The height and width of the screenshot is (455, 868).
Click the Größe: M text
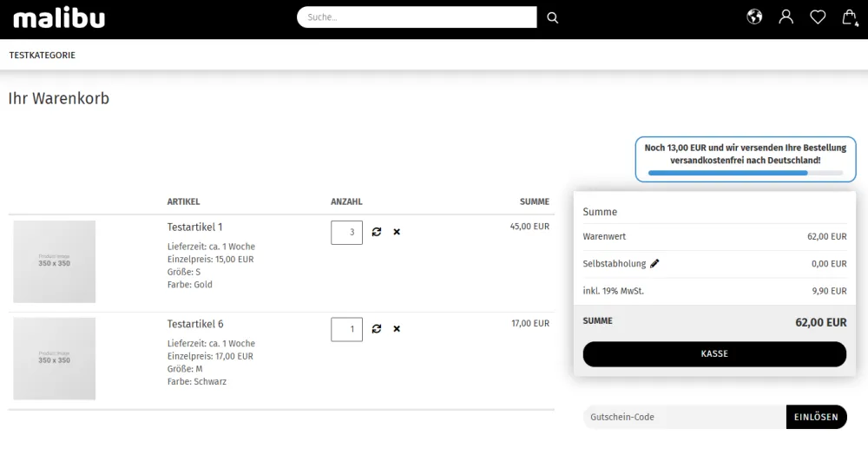click(185, 369)
